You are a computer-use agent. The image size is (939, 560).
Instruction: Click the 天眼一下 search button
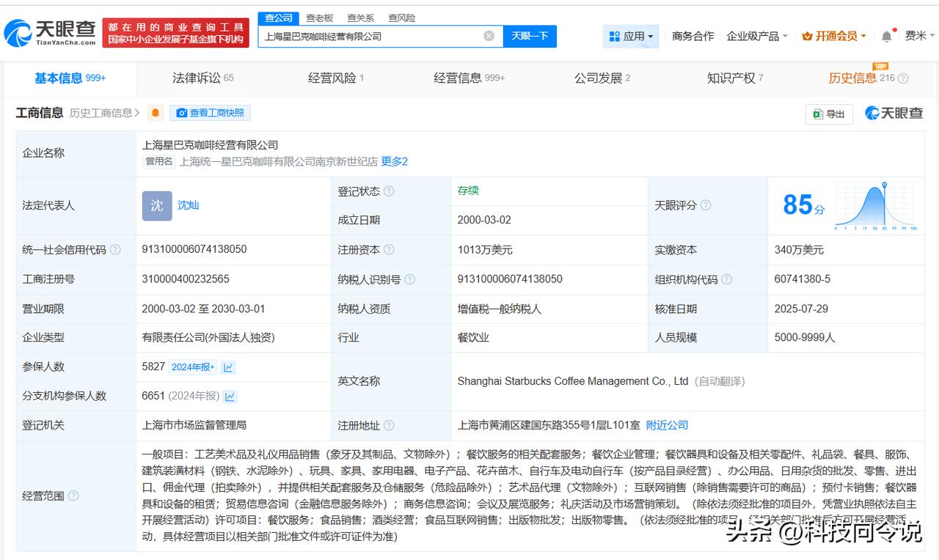point(530,36)
